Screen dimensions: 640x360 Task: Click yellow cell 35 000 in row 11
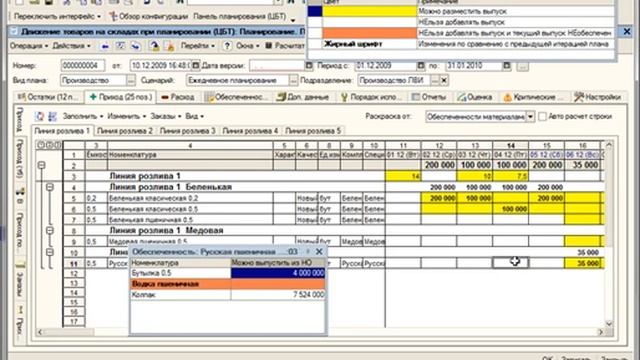pos(582,264)
